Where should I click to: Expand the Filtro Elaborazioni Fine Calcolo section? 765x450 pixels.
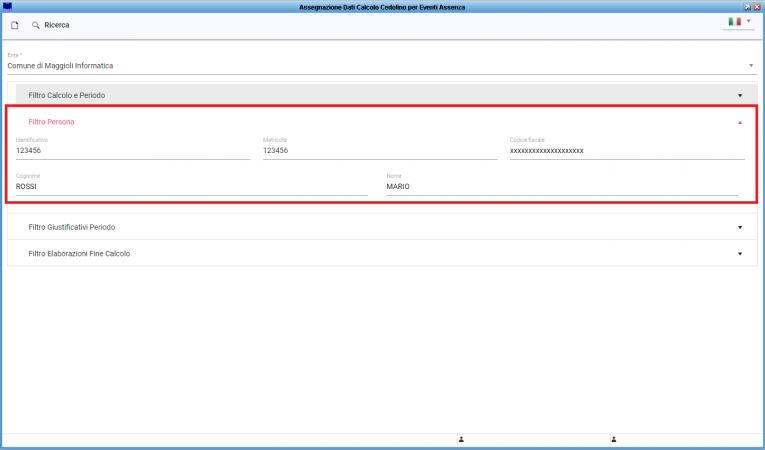click(382, 254)
